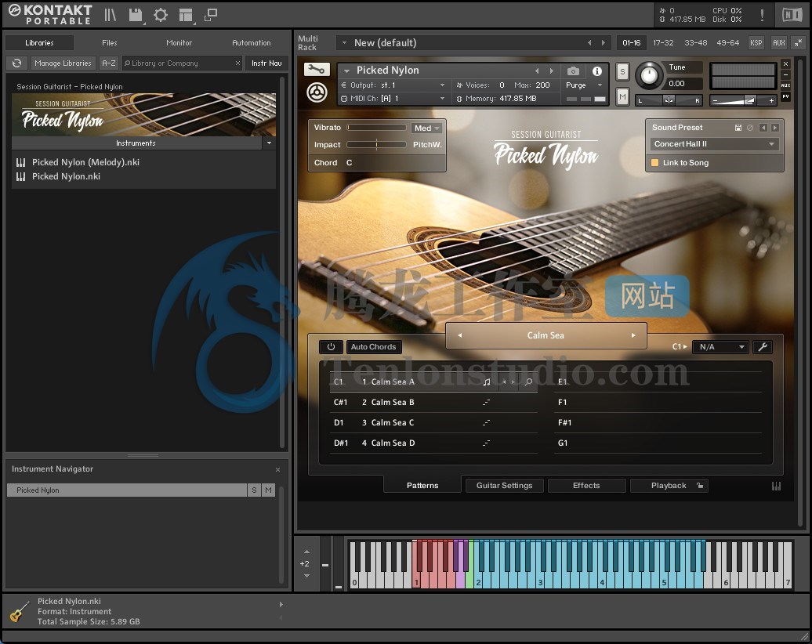
Task: Toggle the pattern player power button
Action: [331, 347]
